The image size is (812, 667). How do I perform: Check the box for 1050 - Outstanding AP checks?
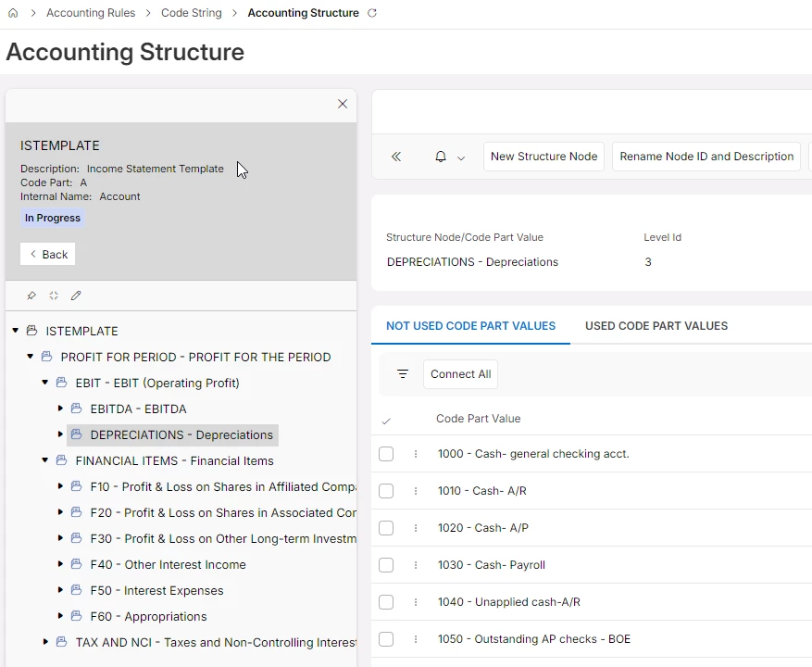386,639
